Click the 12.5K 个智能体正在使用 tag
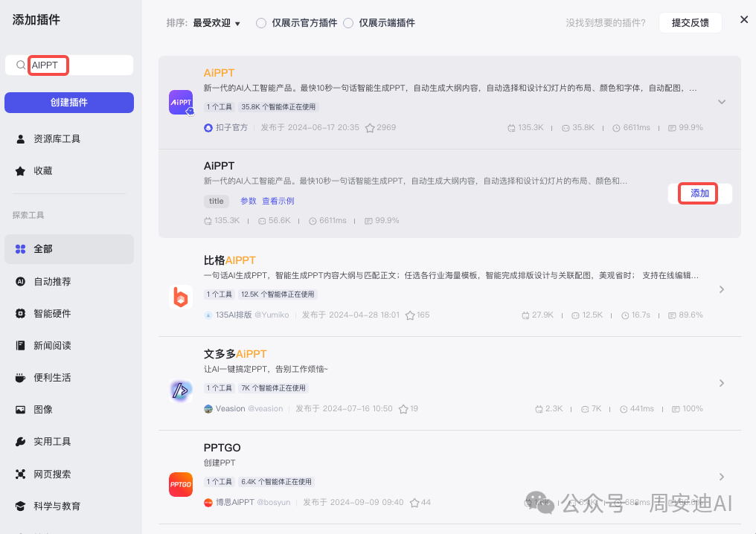756x534 pixels. [x=278, y=295]
